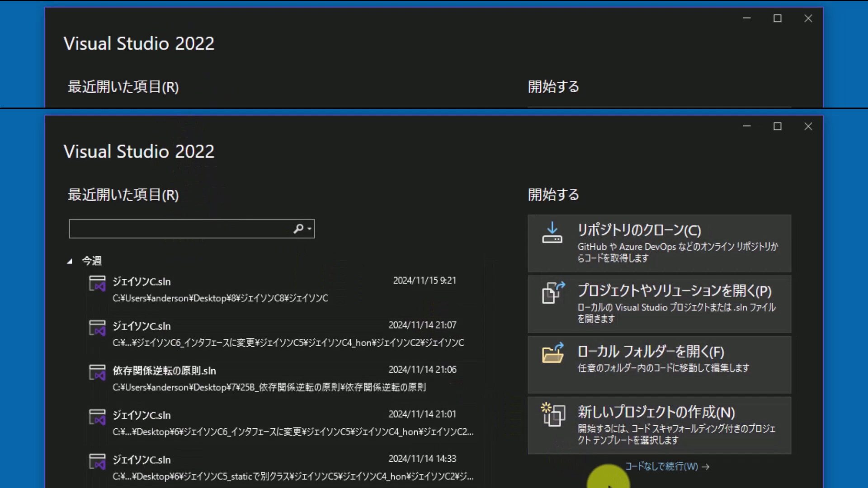Open ジェイソンC.sln from Desktop¥8 path
The image size is (868, 488).
point(280,289)
